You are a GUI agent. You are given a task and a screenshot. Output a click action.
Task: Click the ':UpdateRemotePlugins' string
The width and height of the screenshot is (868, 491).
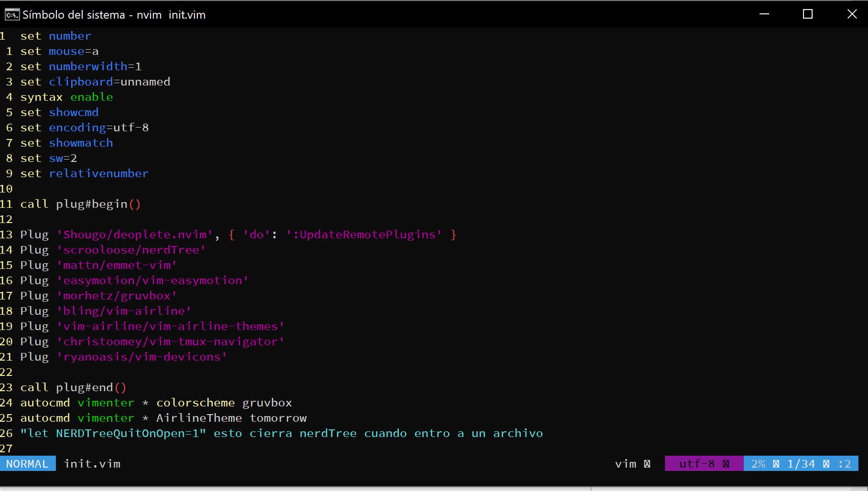(x=364, y=235)
